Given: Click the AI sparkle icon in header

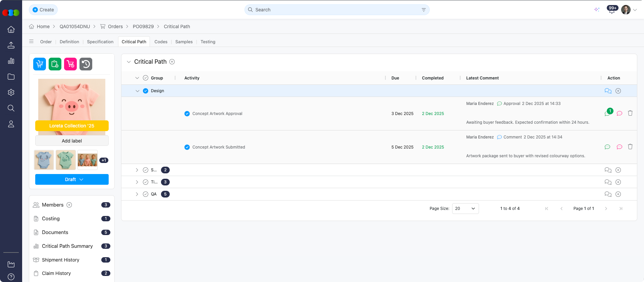Looking at the screenshot, I should tap(597, 10).
